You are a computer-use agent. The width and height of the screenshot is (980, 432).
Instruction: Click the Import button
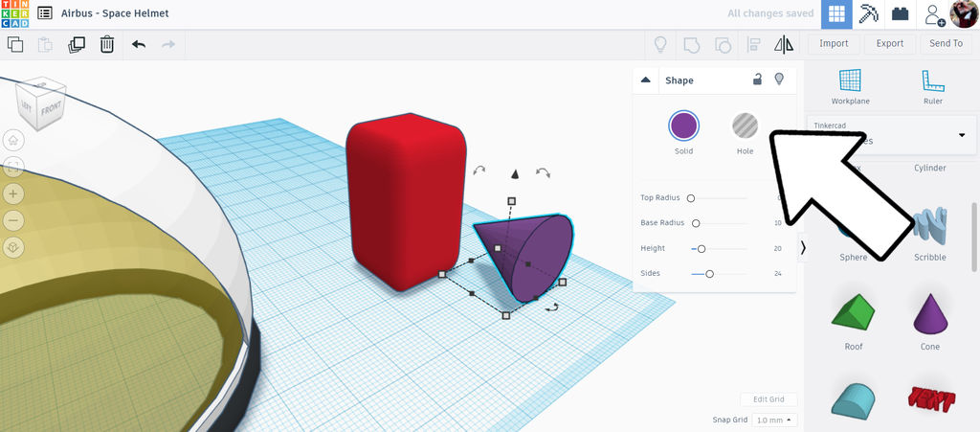(834, 44)
